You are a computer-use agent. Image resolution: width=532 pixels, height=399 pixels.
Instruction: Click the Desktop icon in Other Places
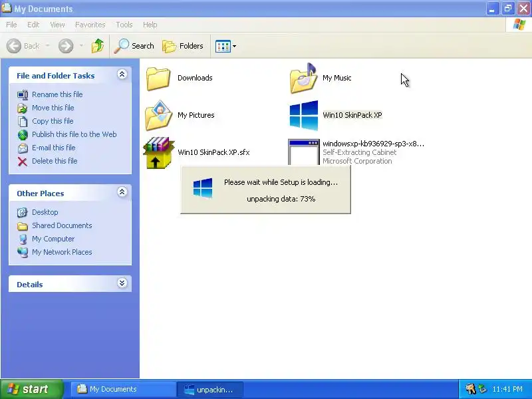point(23,212)
